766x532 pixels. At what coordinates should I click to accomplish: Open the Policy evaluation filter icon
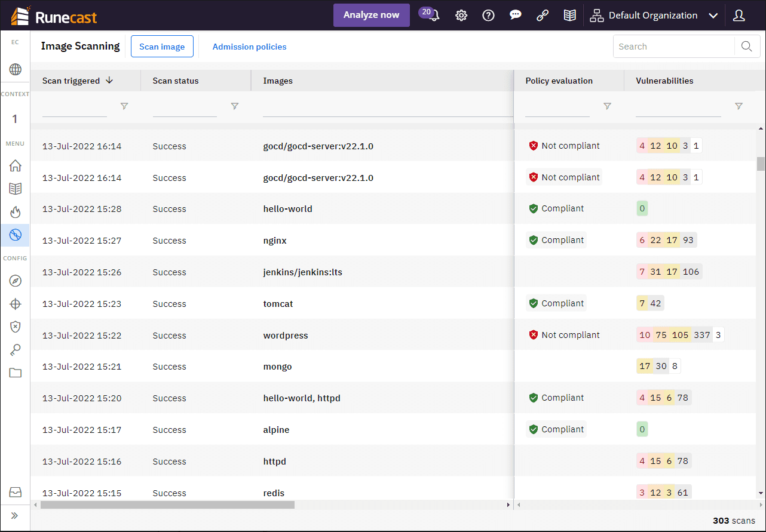[x=607, y=106]
